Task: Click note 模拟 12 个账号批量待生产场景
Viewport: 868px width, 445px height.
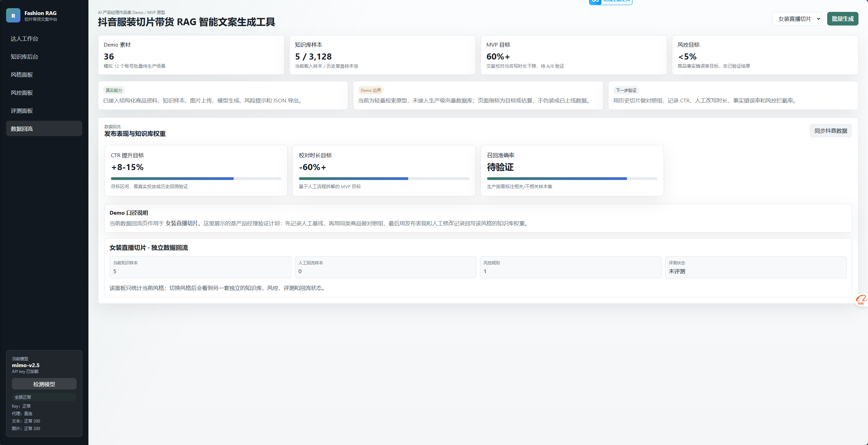Action: [134, 66]
